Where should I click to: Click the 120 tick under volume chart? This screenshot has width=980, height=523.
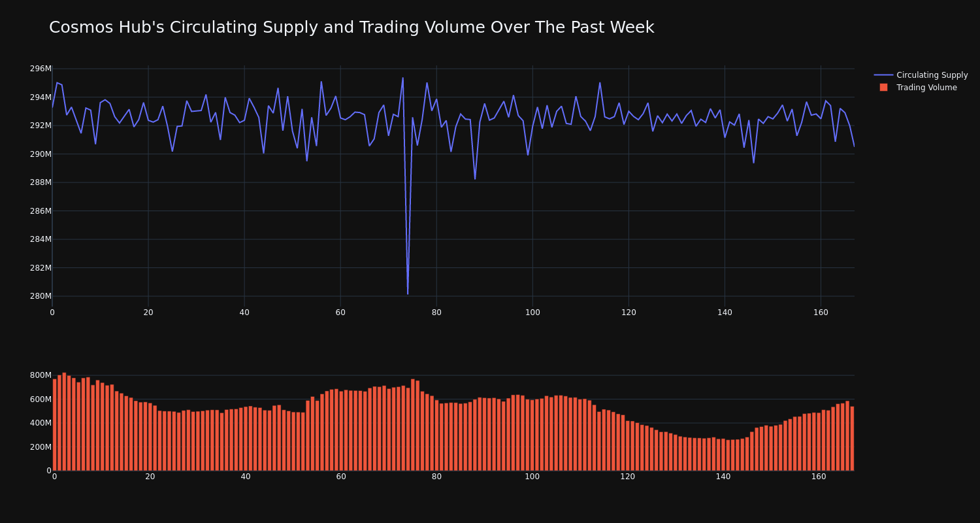[x=628, y=477]
